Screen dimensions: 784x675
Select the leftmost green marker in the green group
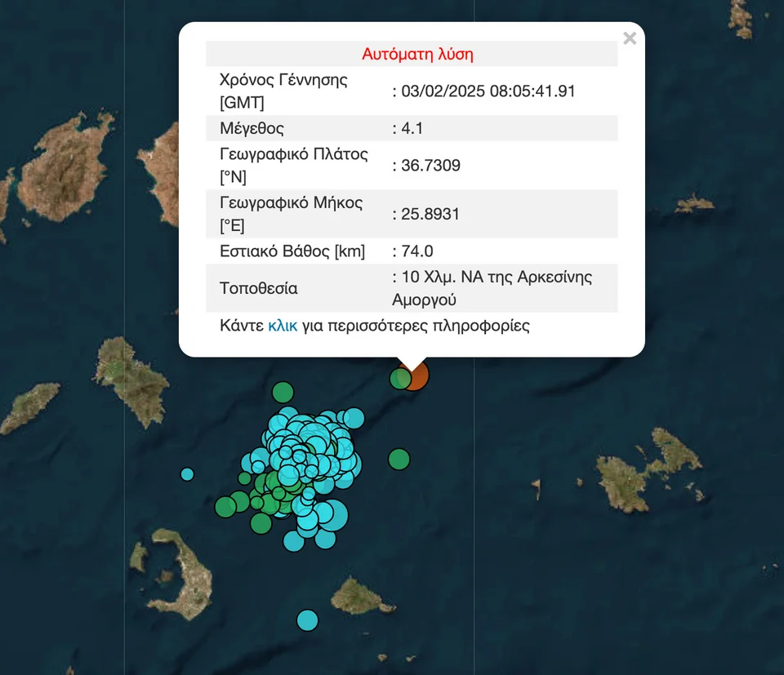tap(225, 508)
